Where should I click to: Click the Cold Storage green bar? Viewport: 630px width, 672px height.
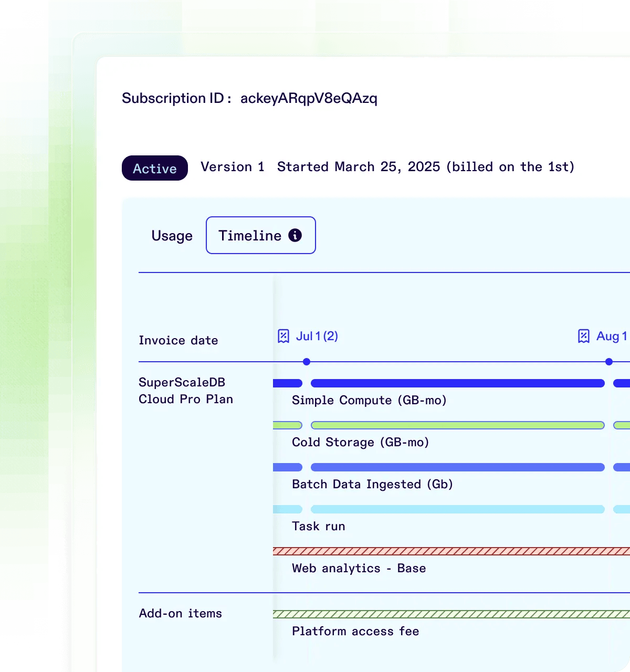[457, 425]
